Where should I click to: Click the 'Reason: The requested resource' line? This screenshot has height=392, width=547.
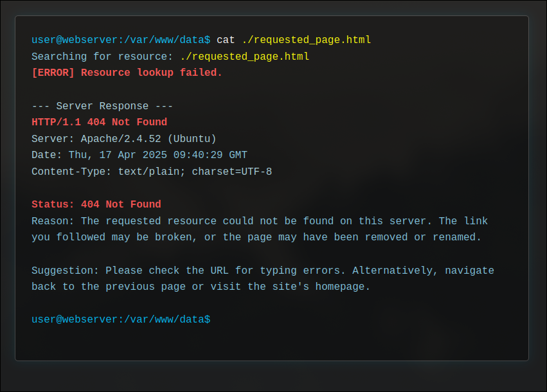(x=260, y=221)
